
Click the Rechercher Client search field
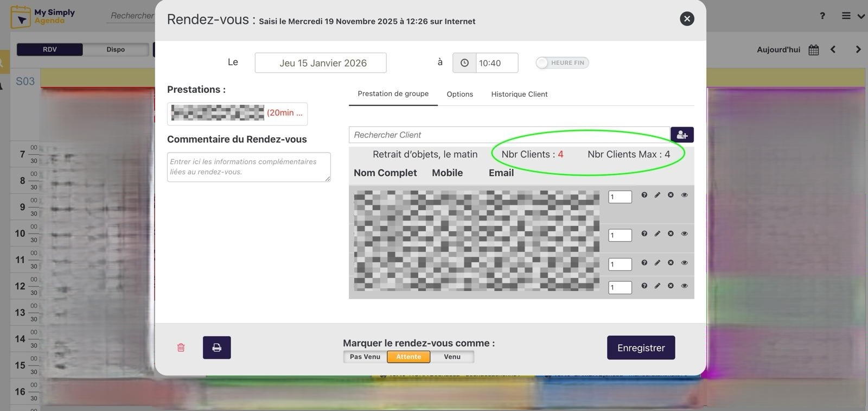509,135
